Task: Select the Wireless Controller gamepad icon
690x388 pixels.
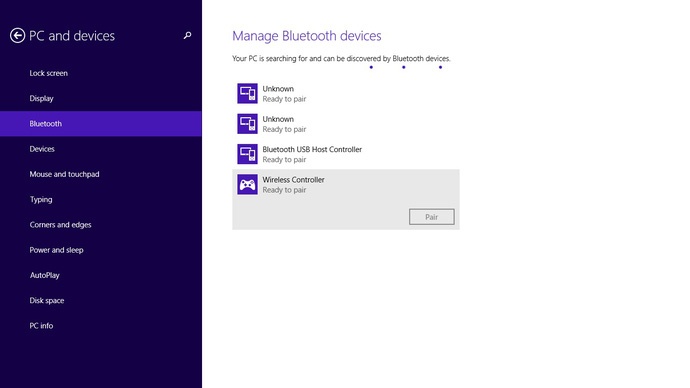Action: [x=247, y=184]
